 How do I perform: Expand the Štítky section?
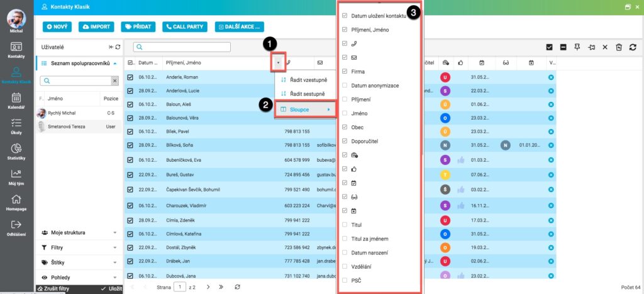point(79,263)
